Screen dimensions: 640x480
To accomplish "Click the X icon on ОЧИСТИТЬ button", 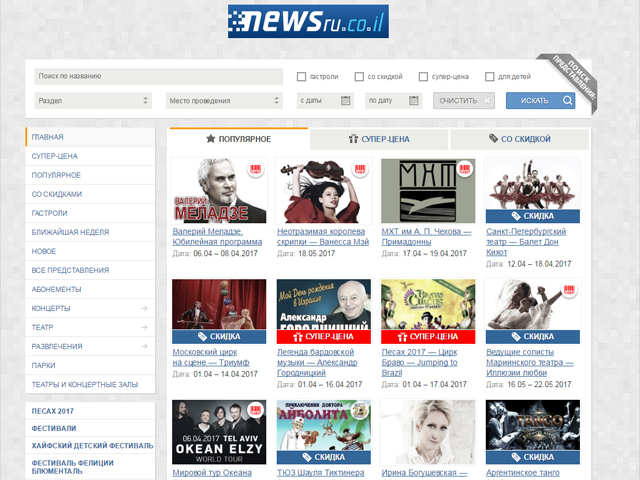I will 487,101.
